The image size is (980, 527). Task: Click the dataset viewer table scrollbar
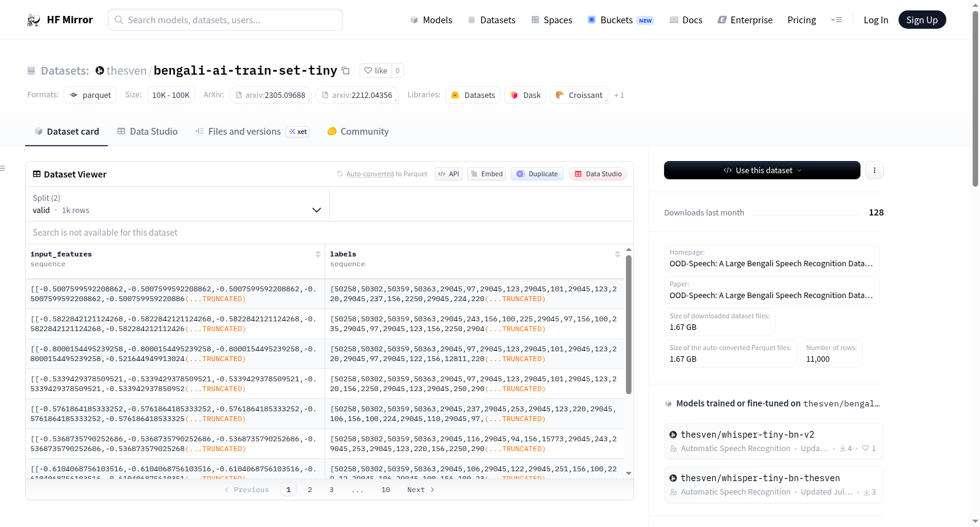(628, 324)
